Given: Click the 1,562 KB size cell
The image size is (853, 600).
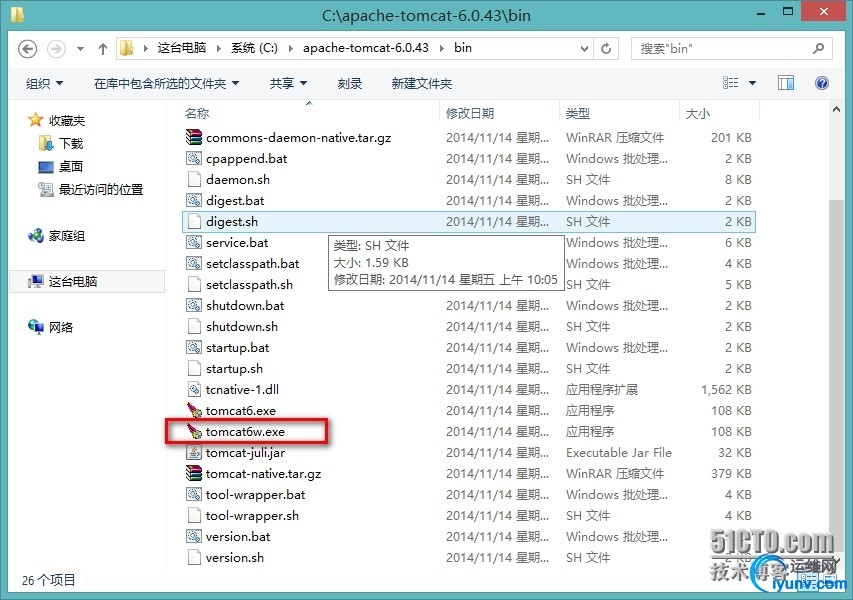Looking at the screenshot, I should click(x=726, y=389).
